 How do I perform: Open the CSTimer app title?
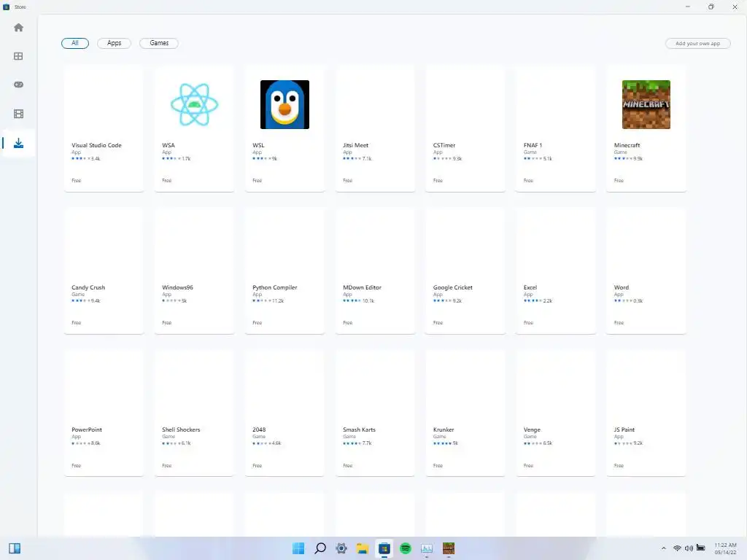pyautogui.click(x=444, y=145)
